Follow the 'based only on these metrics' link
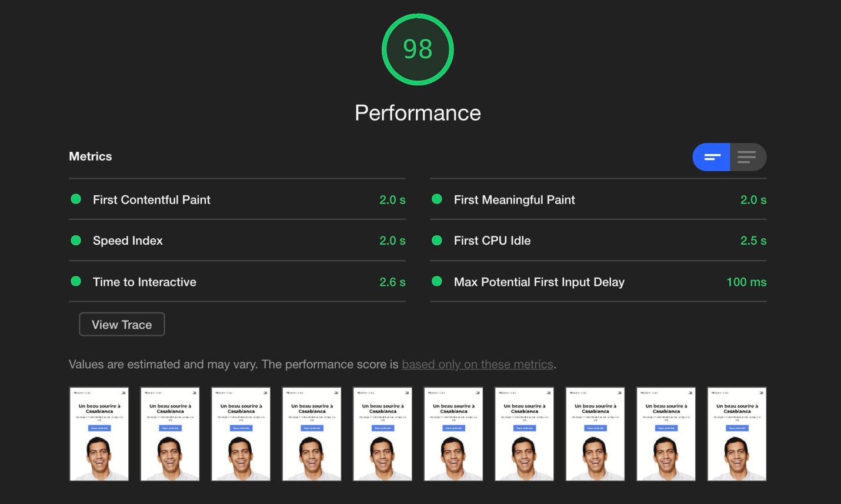The image size is (841, 504). tap(478, 365)
